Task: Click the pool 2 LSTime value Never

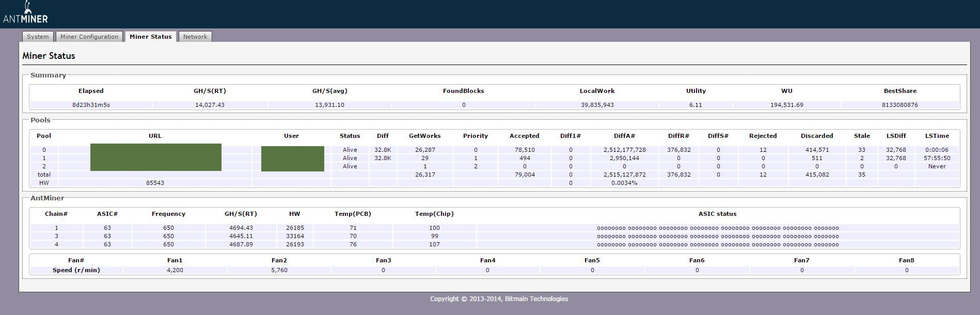Action: [937, 166]
